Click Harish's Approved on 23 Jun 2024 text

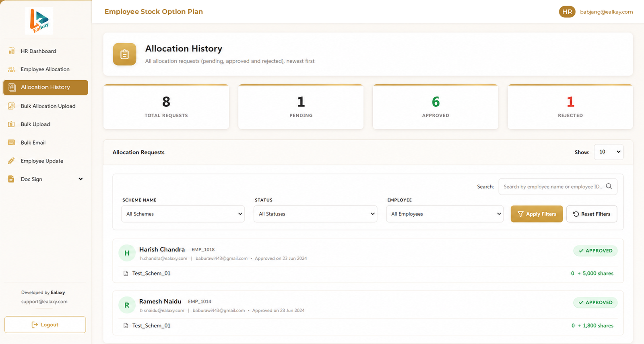pyautogui.click(x=281, y=259)
